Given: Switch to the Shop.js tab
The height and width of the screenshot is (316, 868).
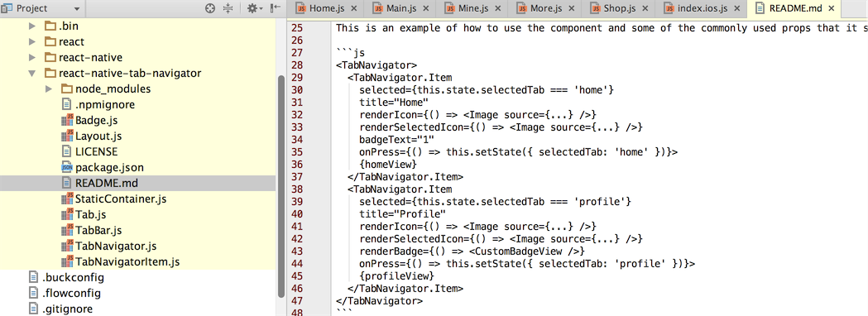Looking at the screenshot, I should pyautogui.click(x=619, y=8).
